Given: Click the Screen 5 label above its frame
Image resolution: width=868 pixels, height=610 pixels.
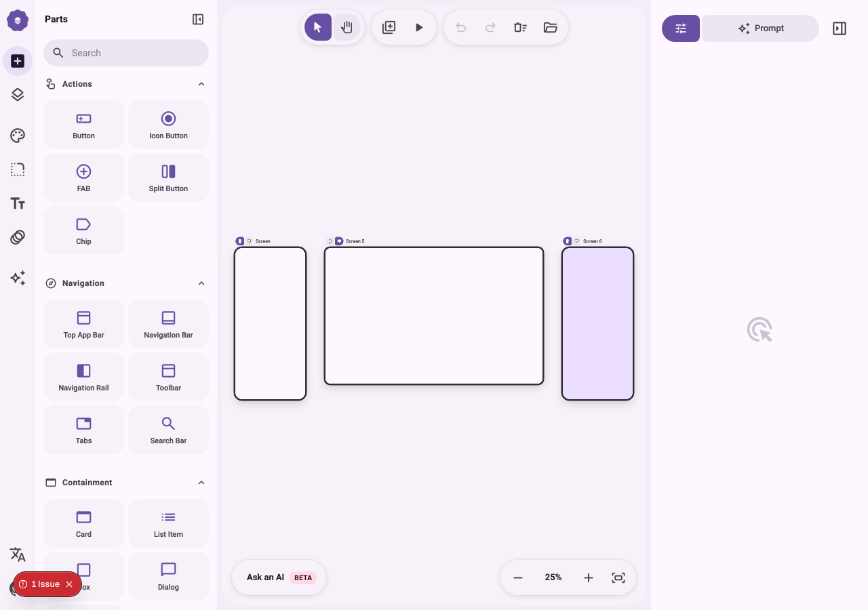Looking at the screenshot, I should [x=355, y=241].
